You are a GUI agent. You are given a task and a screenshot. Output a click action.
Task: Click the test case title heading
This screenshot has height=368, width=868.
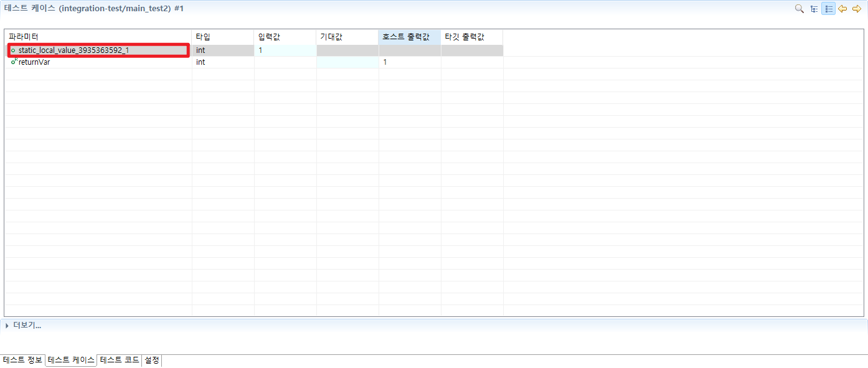click(94, 9)
